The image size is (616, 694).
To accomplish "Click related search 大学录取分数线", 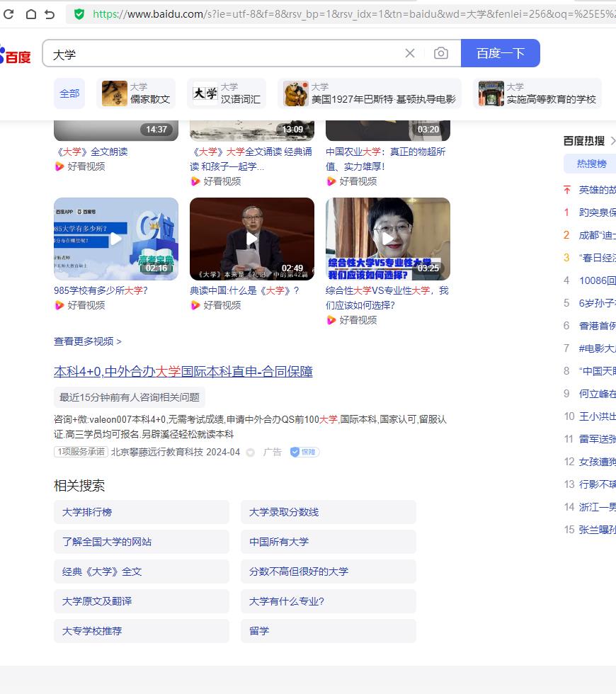I will 329,512.
